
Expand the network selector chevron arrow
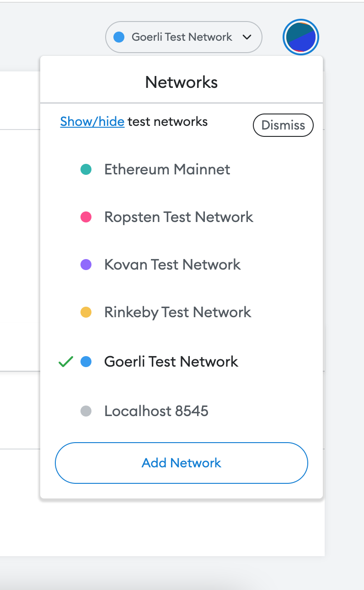coord(247,37)
